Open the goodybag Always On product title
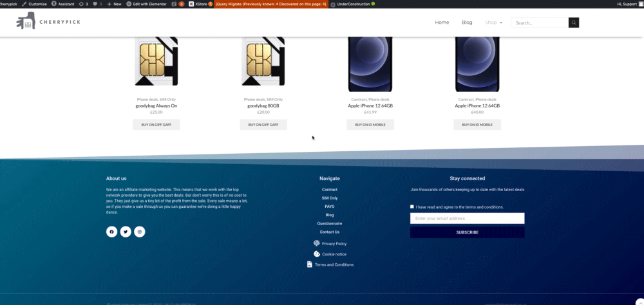The height and width of the screenshot is (305, 644). point(156,106)
